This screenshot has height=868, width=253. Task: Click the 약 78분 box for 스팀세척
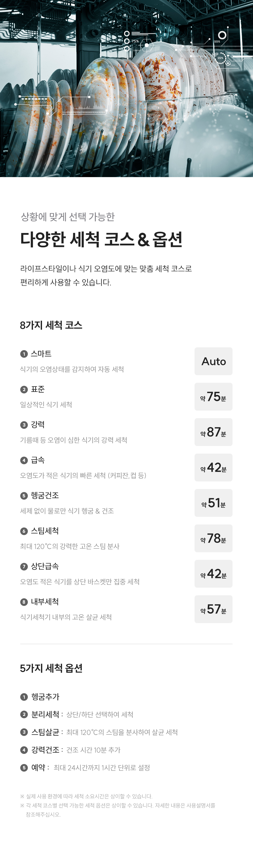point(213,538)
